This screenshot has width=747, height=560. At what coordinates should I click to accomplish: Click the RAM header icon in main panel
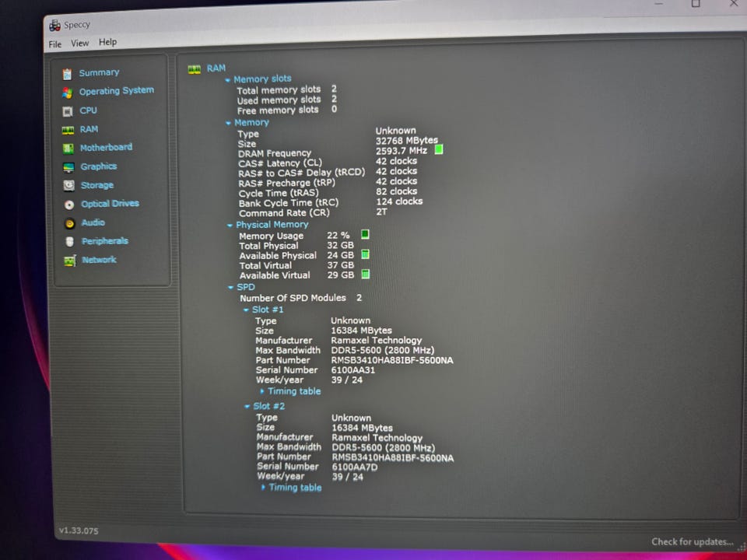tap(195, 70)
